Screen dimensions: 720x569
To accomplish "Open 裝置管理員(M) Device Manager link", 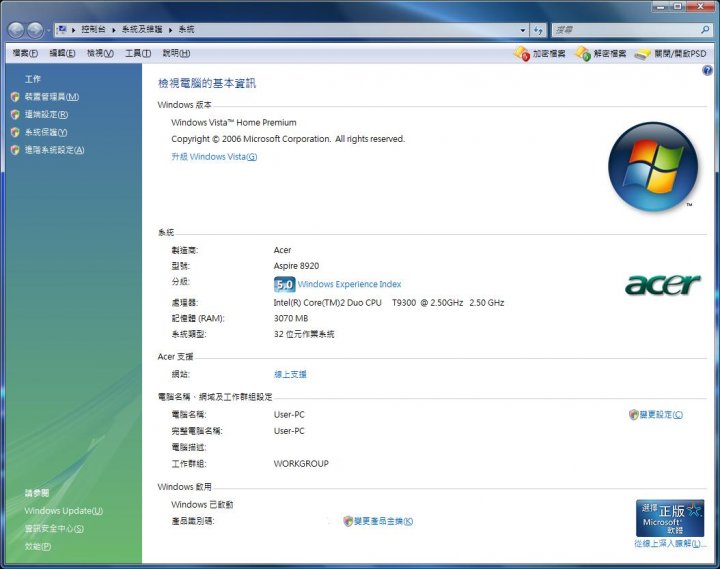I will [x=51, y=97].
